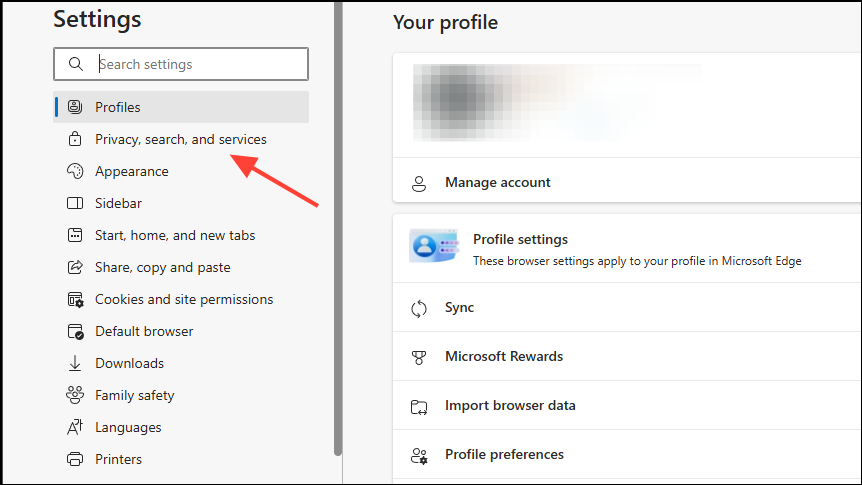The image size is (862, 485).
Task: Click the Sync circular arrows icon
Action: click(419, 308)
